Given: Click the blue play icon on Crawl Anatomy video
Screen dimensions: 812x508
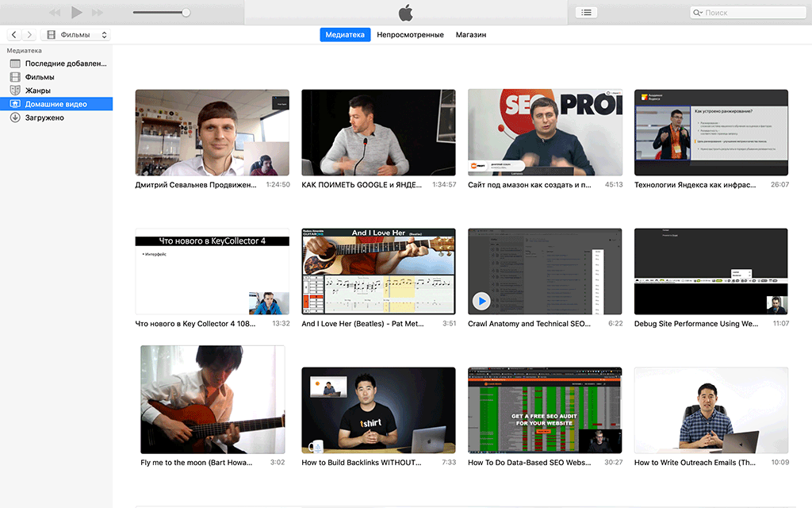Looking at the screenshot, I should coord(481,301).
